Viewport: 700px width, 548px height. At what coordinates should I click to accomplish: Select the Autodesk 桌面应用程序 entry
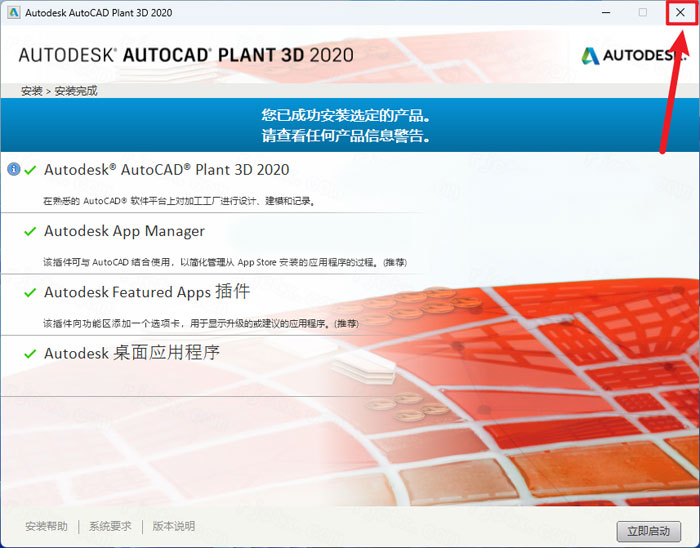point(132,353)
